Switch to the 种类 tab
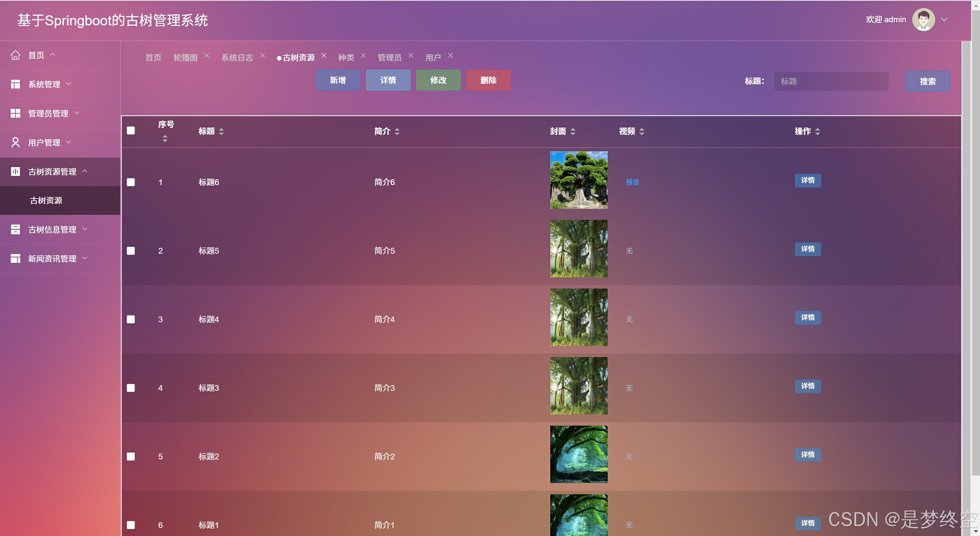Image resolution: width=980 pixels, height=536 pixels. click(346, 57)
